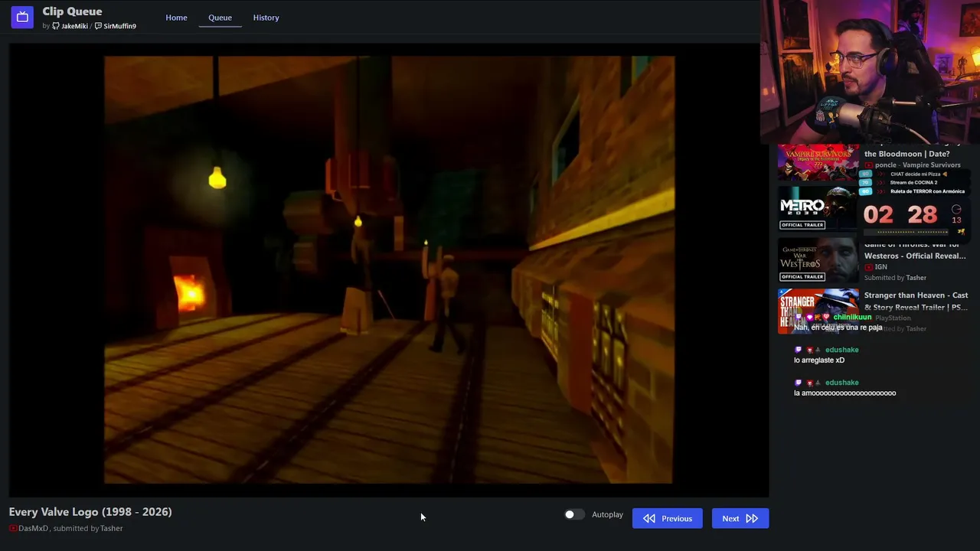Open SirMuffin9's Twitch profile link
Image resolution: width=980 pixels, height=551 pixels.
115,26
